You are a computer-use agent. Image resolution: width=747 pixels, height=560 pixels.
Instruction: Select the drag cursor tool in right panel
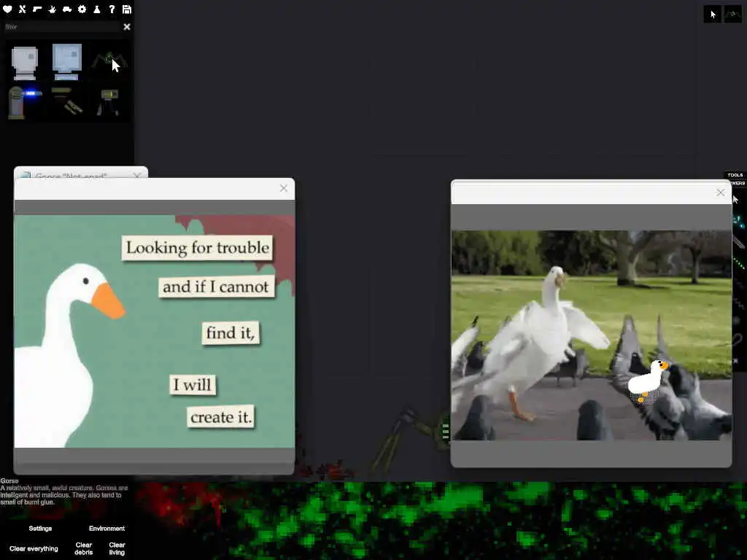[x=736, y=200]
